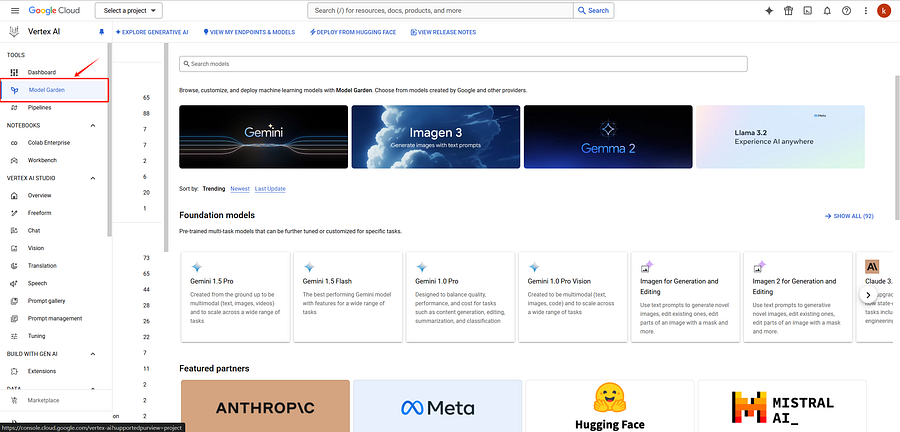Screen dimensions: 900x432
Task: Click the Freeform icon
Action: tap(14, 213)
